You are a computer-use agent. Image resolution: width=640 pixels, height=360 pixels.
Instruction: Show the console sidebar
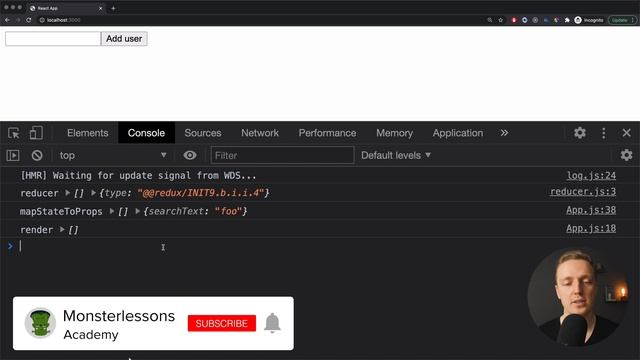click(13, 155)
